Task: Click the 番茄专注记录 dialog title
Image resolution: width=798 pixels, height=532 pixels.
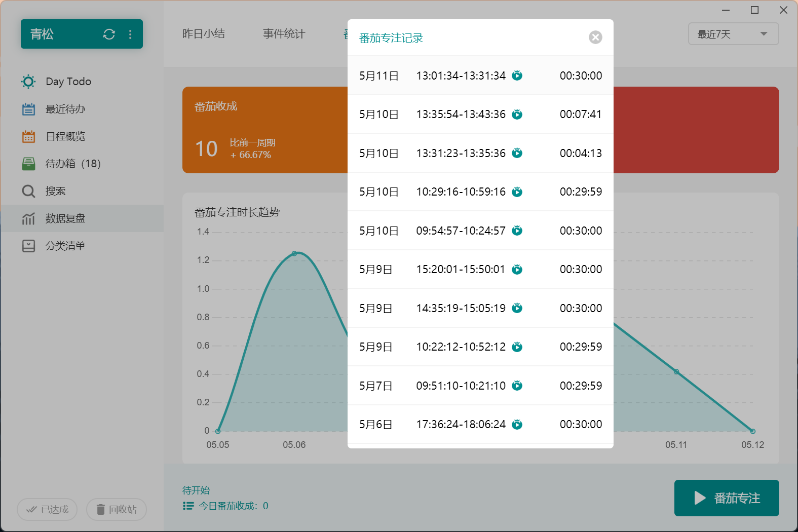Action: click(391, 37)
